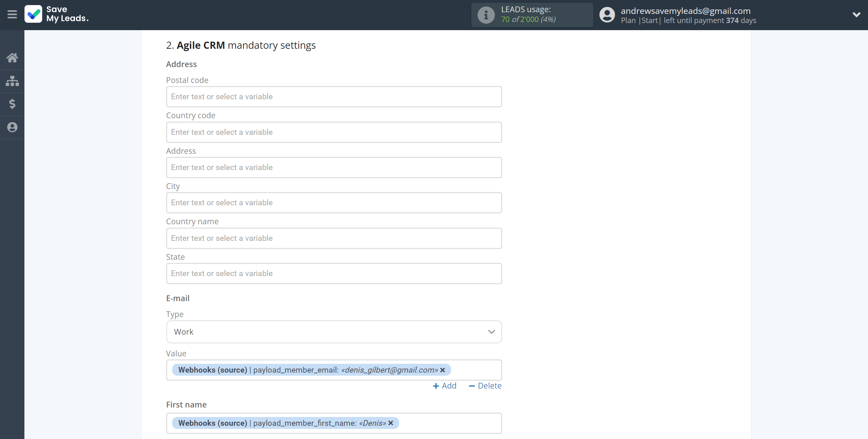Add another e-mail entry
The image size is (868, 439).
(x=445, y=386)
